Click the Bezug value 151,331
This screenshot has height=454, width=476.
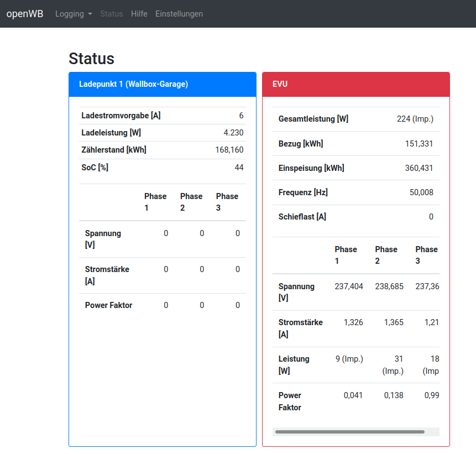tap(419, 144)
